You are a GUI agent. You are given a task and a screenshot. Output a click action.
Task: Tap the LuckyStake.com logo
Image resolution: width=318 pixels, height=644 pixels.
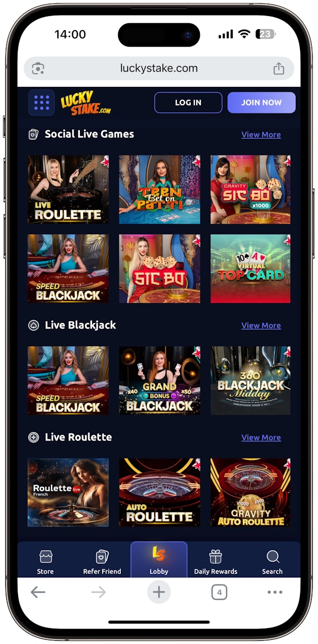coord(85,103)
